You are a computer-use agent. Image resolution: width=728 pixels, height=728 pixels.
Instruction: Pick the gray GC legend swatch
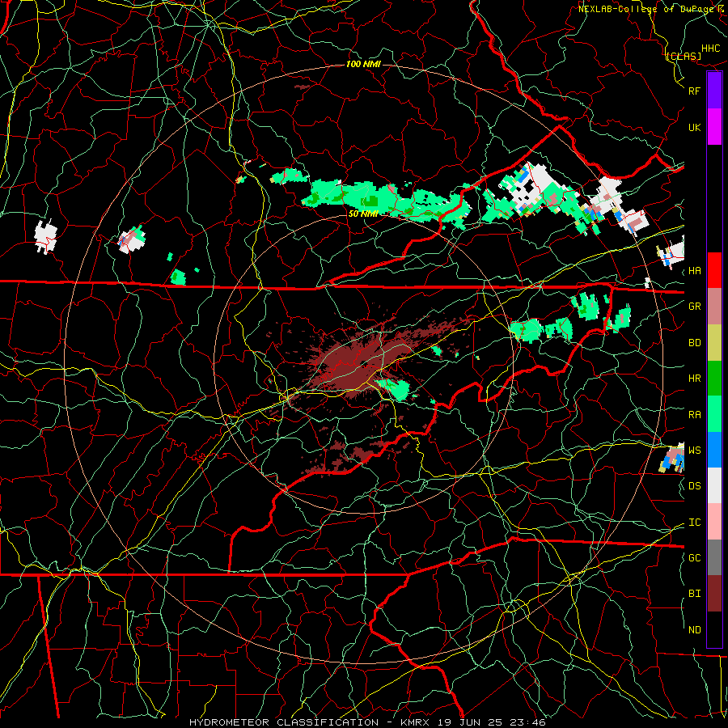pos(714,557)
